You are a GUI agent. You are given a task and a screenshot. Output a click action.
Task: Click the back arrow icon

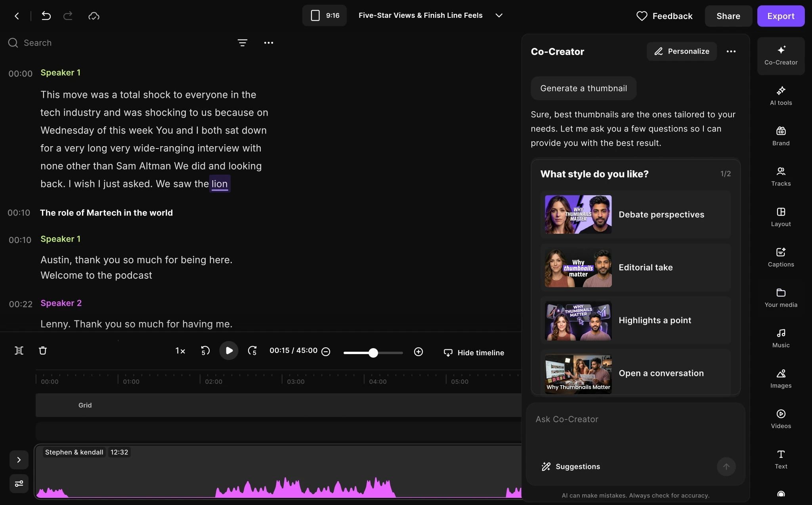17,16
